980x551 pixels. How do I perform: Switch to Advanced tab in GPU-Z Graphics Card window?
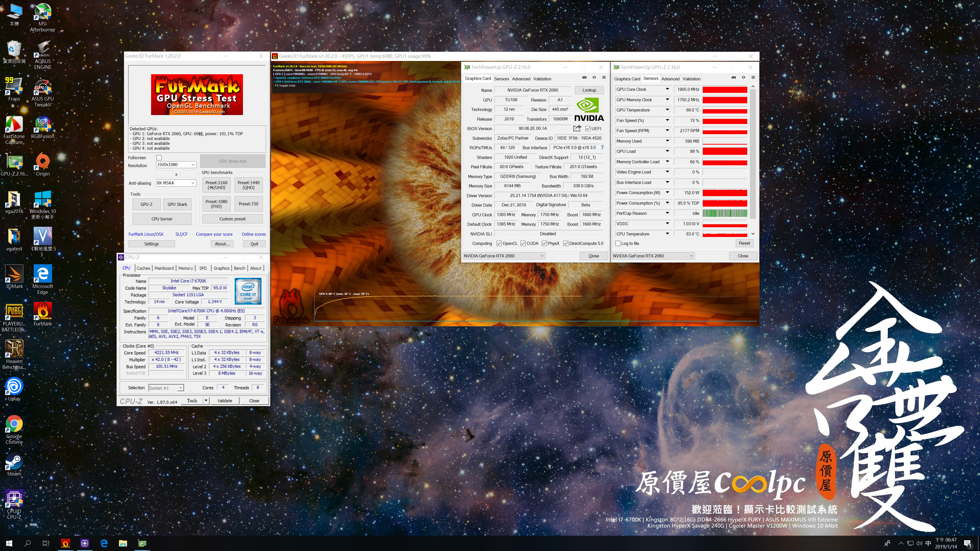(521, 79)
